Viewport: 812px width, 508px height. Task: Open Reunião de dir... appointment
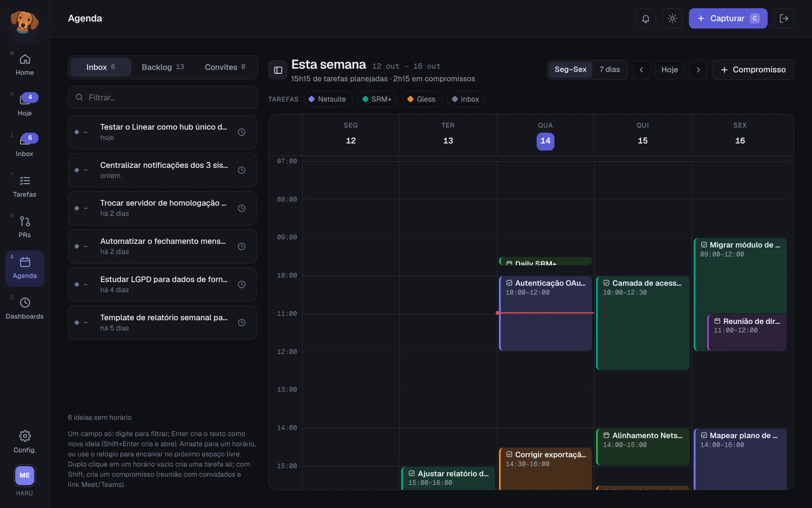pyautogui.click(x=747, y=332)
